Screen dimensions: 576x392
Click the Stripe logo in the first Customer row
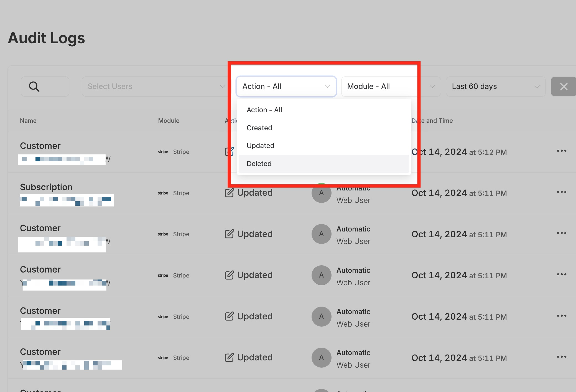[163, 152]
